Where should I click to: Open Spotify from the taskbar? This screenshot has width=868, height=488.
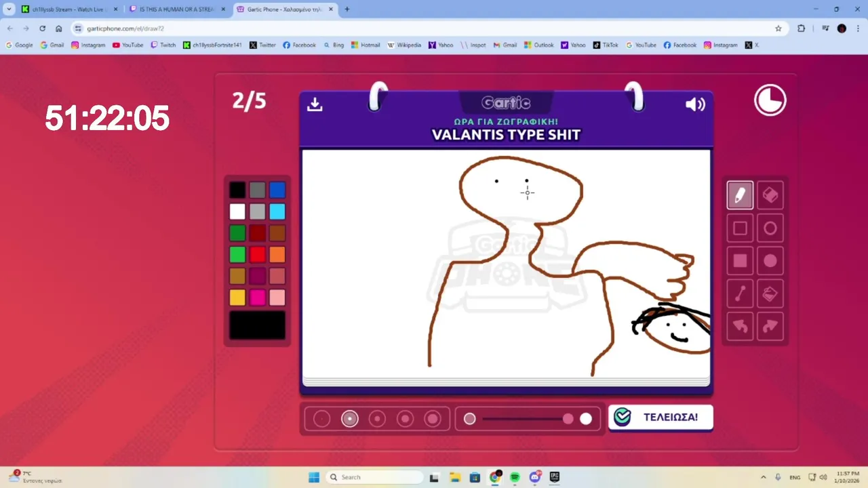coord(515,477)
